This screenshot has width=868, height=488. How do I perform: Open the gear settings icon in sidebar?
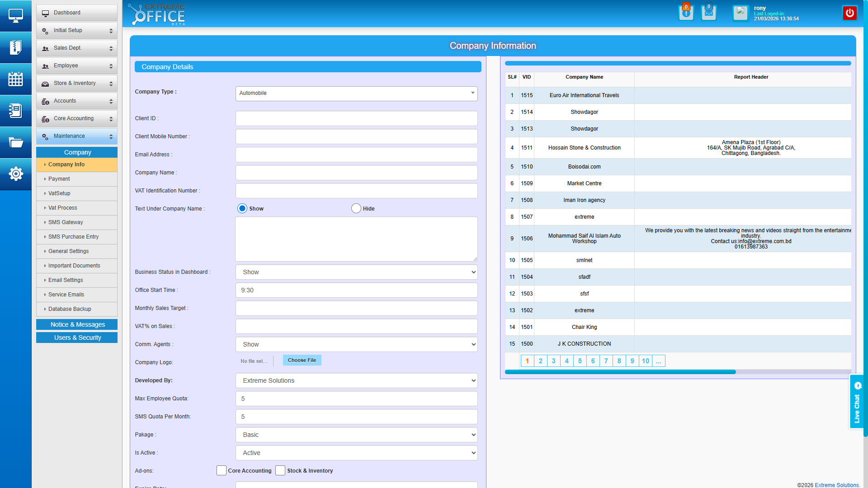point(15,174)
